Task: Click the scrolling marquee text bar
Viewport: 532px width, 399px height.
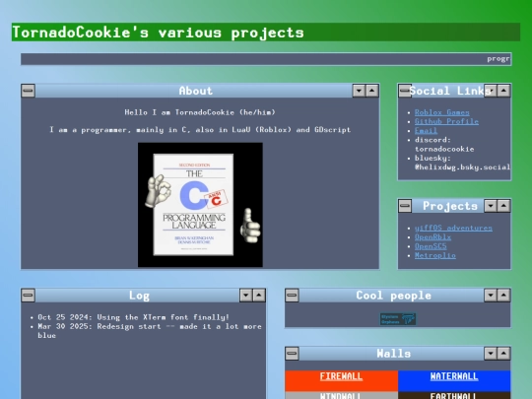Action: (x=266, y=59)
